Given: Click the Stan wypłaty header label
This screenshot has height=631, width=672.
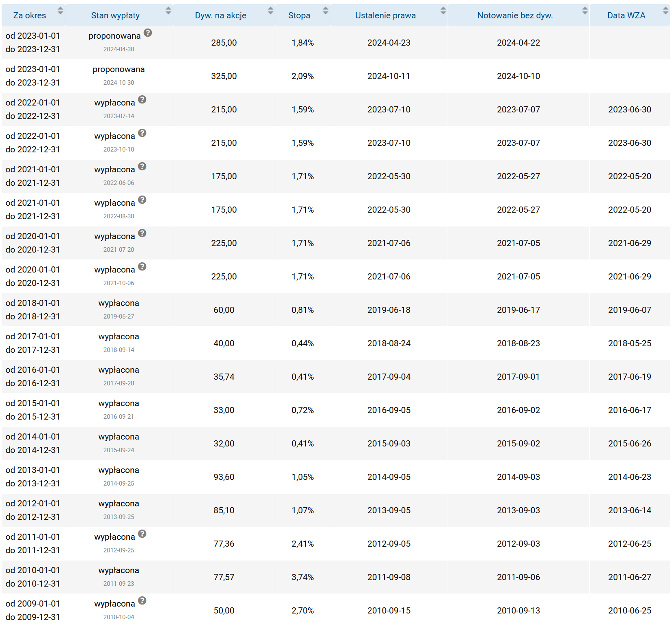Looking at the screenshot, I should click(115, 15).
